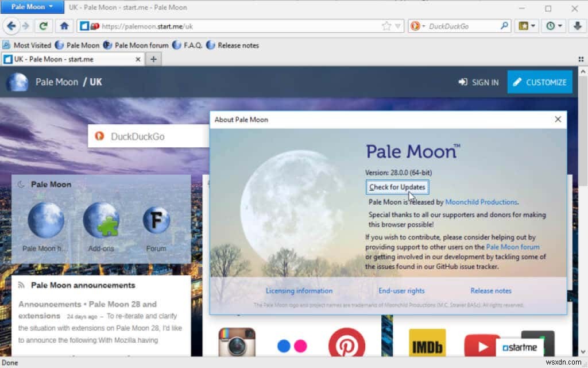
Task: Open a new tab with plus button
Action: point(153,59)
